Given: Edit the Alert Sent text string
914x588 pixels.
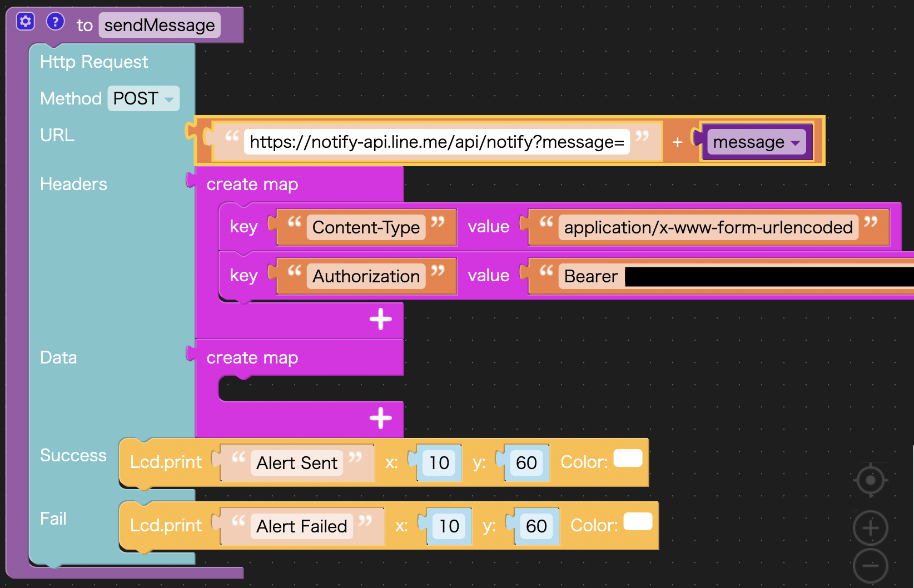Looking at the screenshot, I should (297, 463).
